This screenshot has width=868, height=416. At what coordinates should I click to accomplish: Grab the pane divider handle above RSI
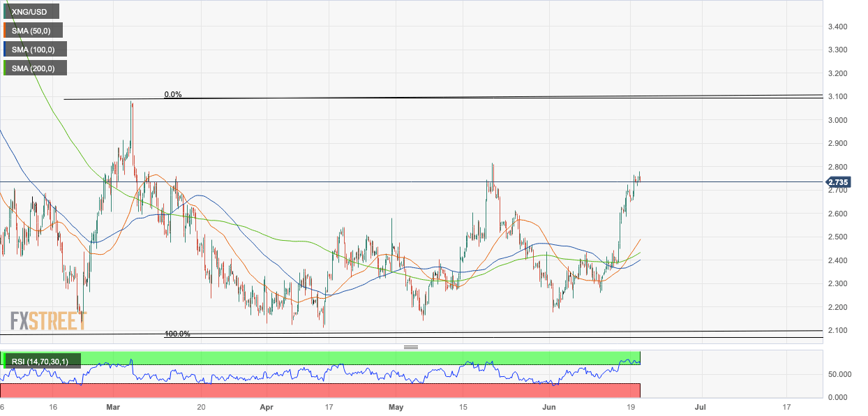[411, 347]
